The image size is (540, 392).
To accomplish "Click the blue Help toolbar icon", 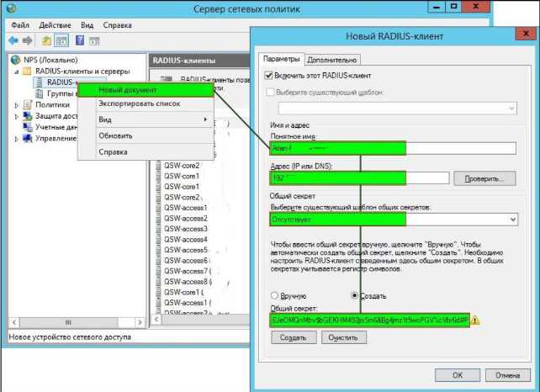I will tap(82, 40).
